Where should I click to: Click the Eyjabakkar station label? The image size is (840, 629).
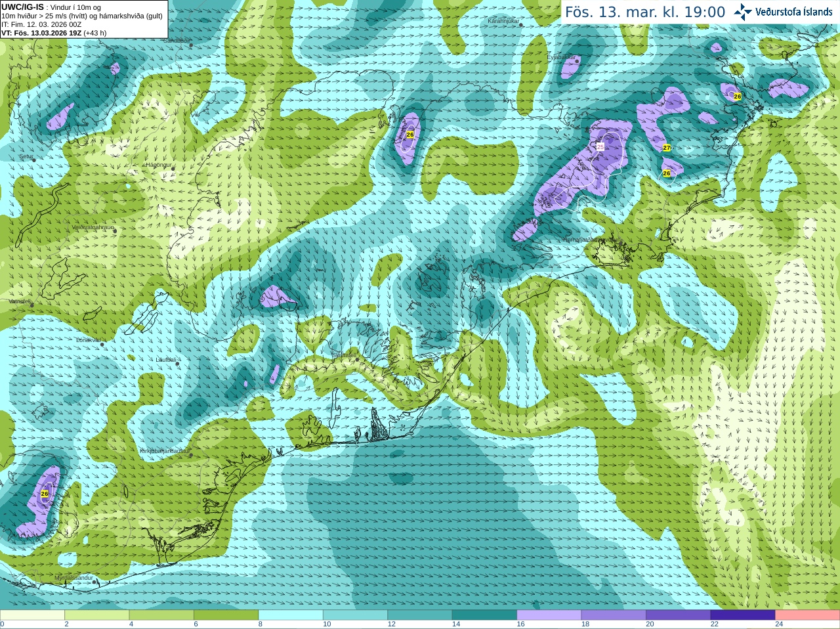561,58
